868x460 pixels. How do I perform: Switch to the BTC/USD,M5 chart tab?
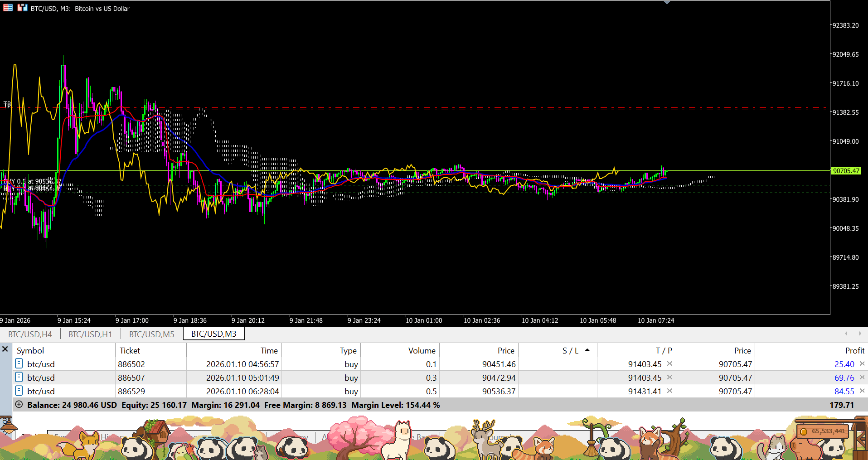(151, 334)
